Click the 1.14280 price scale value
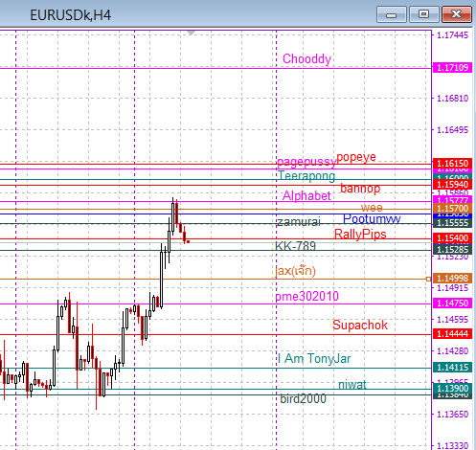This screenshot has width=476, height=450. point(452,351)
